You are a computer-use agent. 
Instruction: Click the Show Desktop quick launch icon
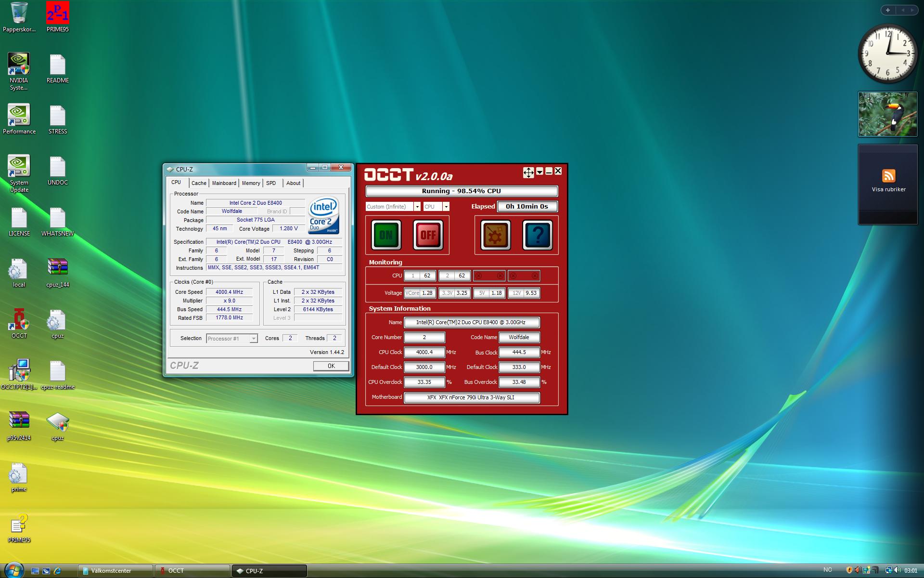click(35, 571)
